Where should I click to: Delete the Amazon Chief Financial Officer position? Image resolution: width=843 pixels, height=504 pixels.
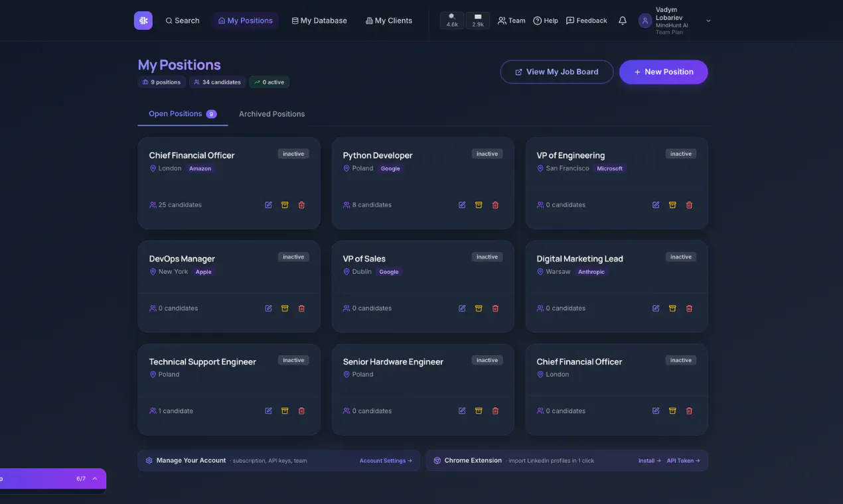click(301, 205)
